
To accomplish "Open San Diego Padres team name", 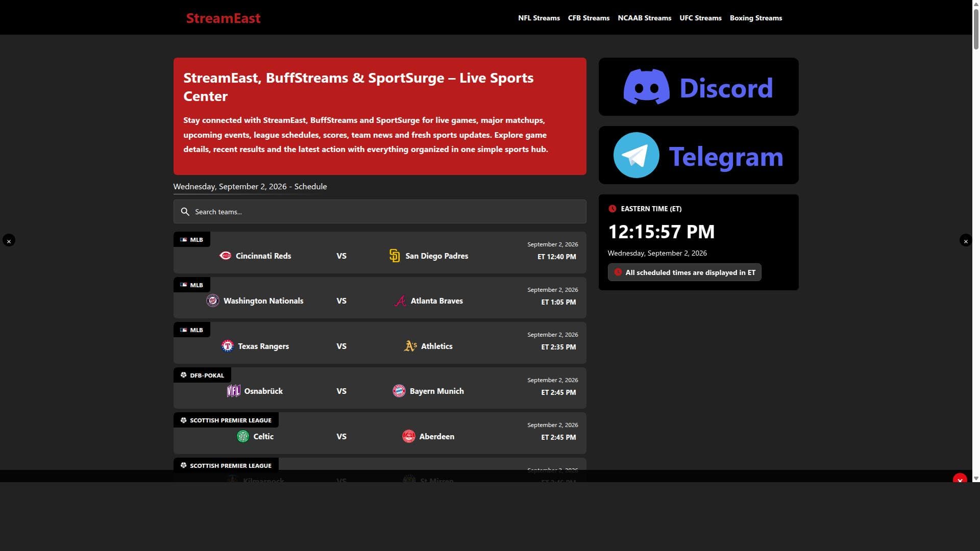I will [436, 256].
